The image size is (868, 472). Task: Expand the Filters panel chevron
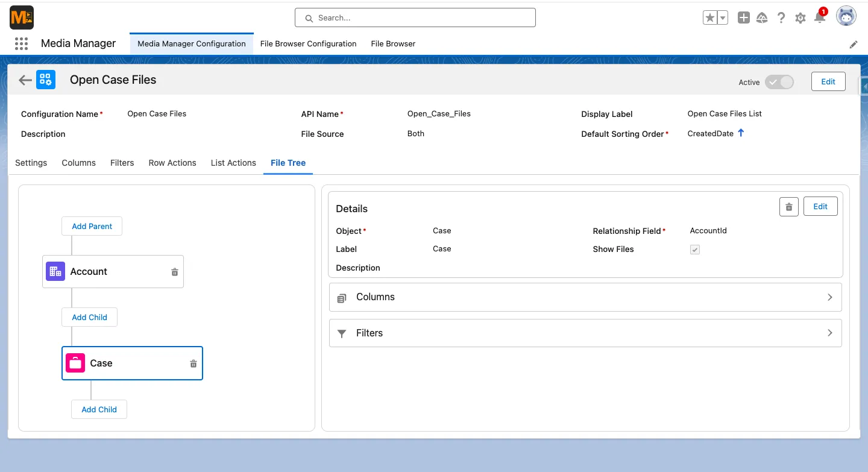tap(830, 333)
